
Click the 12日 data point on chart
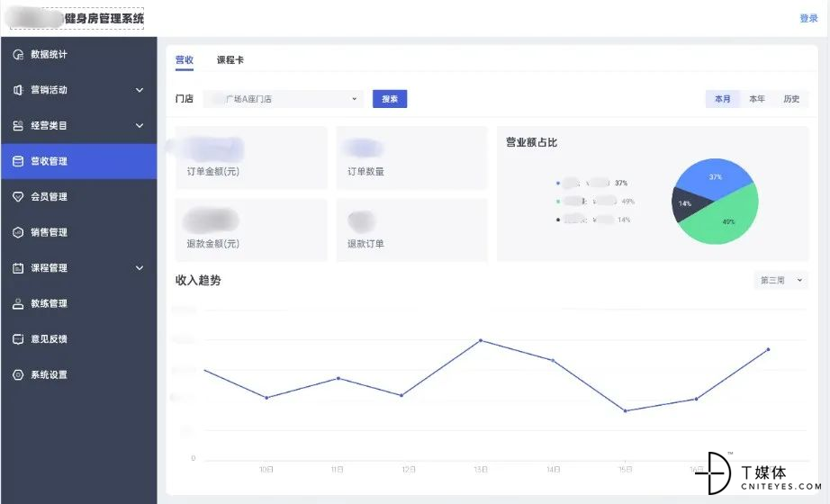(401, 395)
